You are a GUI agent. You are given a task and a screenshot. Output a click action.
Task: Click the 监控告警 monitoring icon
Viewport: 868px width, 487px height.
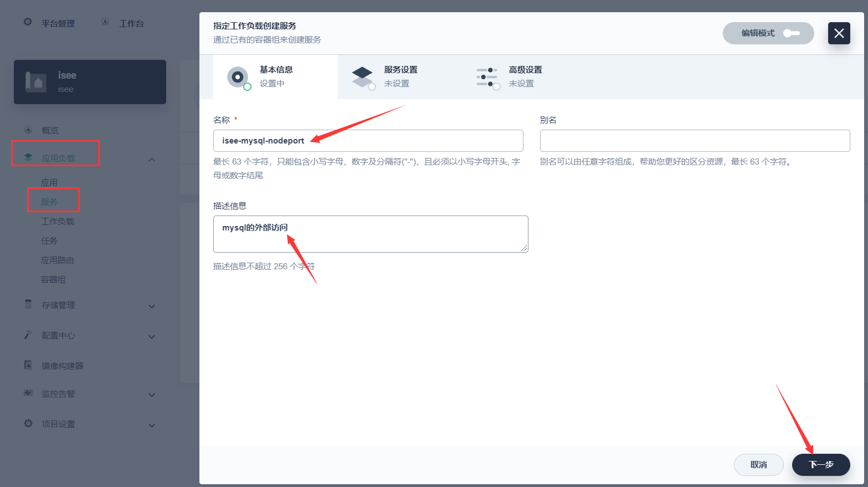(27, 394)
